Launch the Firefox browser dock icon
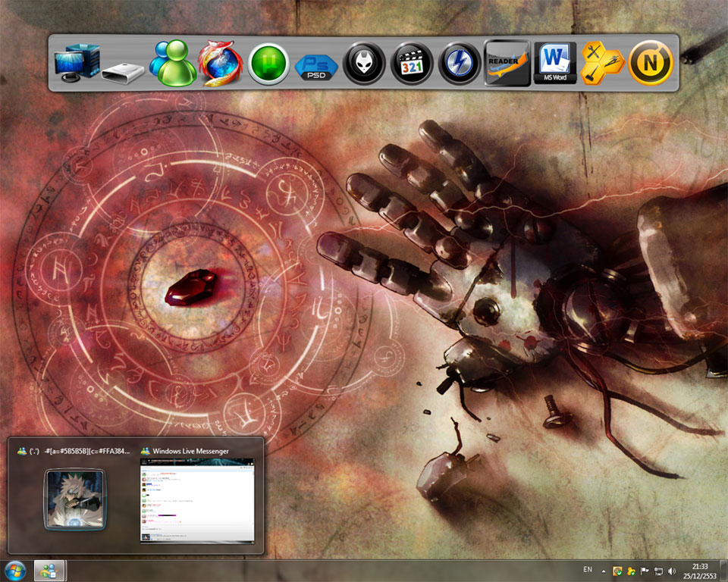Viewport: 728px width, 582px height. coord(221,63)
